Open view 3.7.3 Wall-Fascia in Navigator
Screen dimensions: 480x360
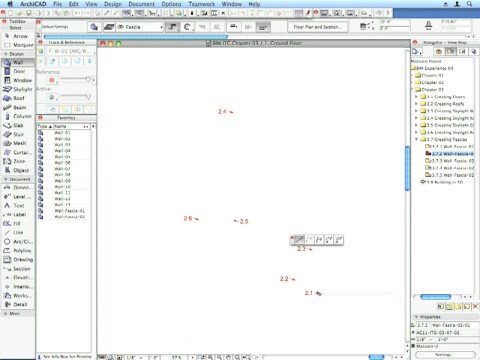pos(450,161)
